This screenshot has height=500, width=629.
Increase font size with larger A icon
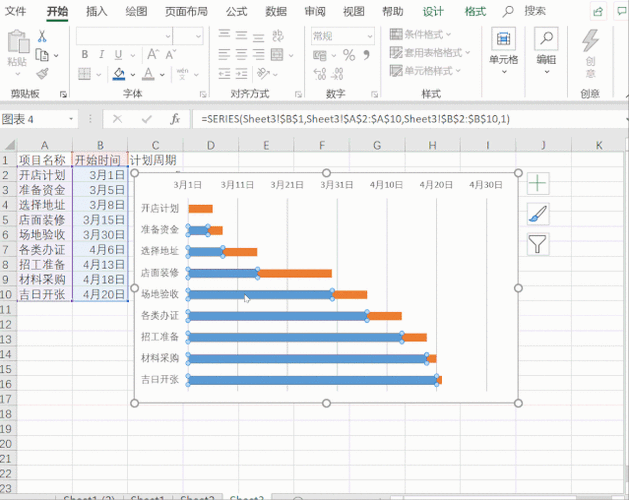coord(153,54)
